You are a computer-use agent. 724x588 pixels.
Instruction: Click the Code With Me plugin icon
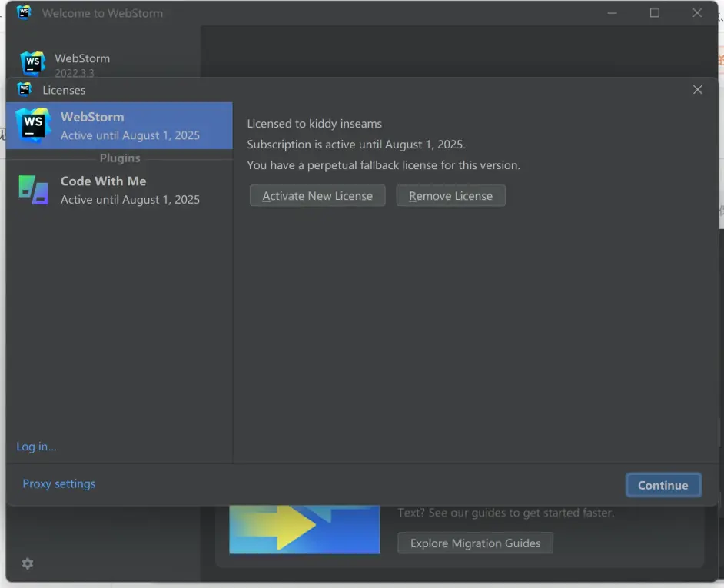tap(33, 190)
